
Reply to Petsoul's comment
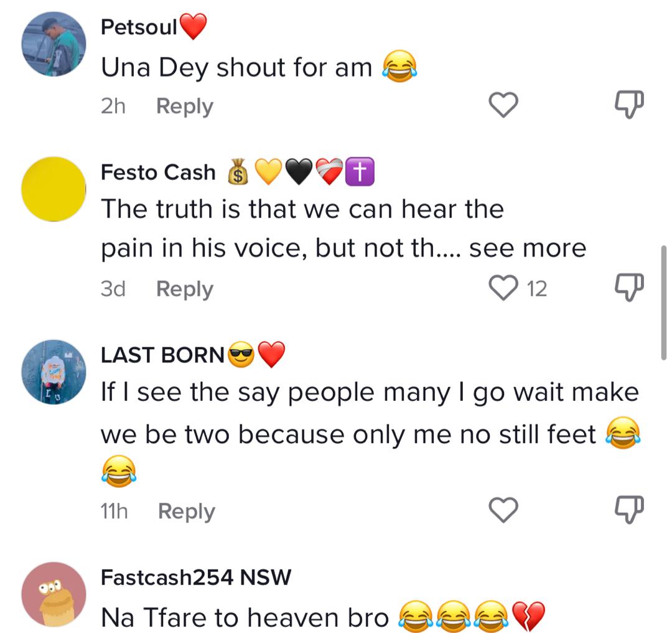point(185,106)
